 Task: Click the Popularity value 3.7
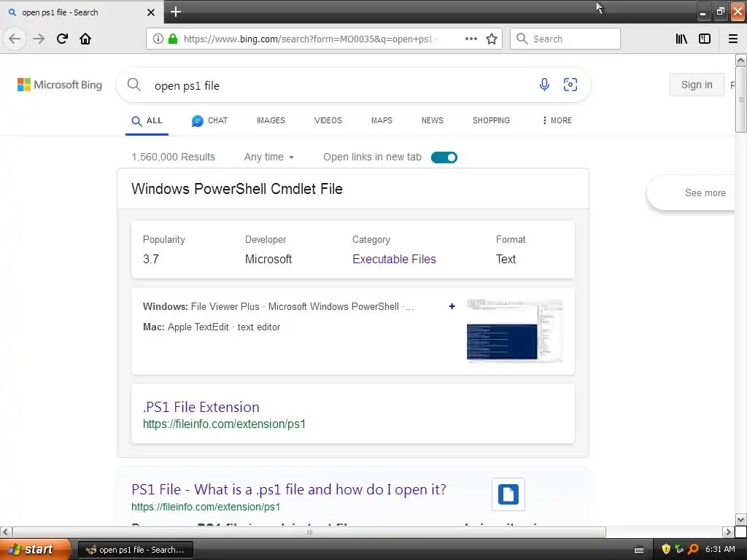click(x=150, y=259)
